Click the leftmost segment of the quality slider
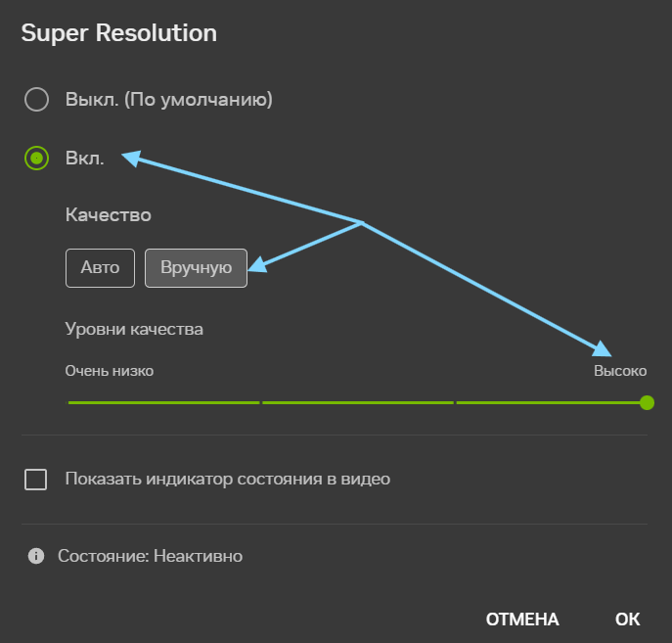The image size is (672, 643). tap(162, 402)
